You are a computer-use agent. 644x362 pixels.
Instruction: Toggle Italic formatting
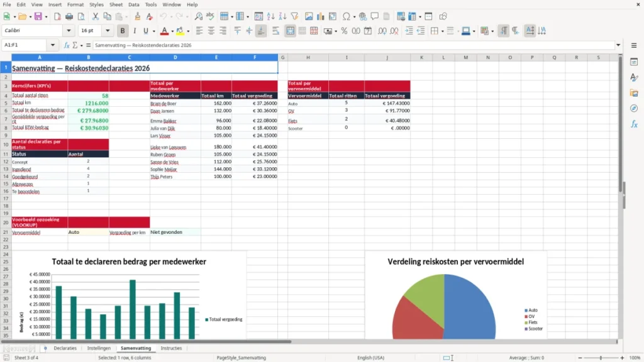pyautogui.click(x=135, y=31)
